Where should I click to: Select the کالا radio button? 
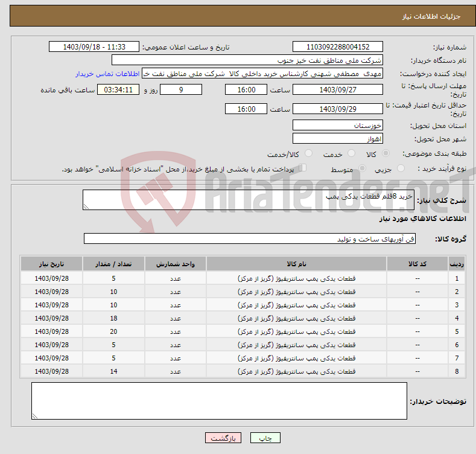pyautogui.click(x=386, y=153)
